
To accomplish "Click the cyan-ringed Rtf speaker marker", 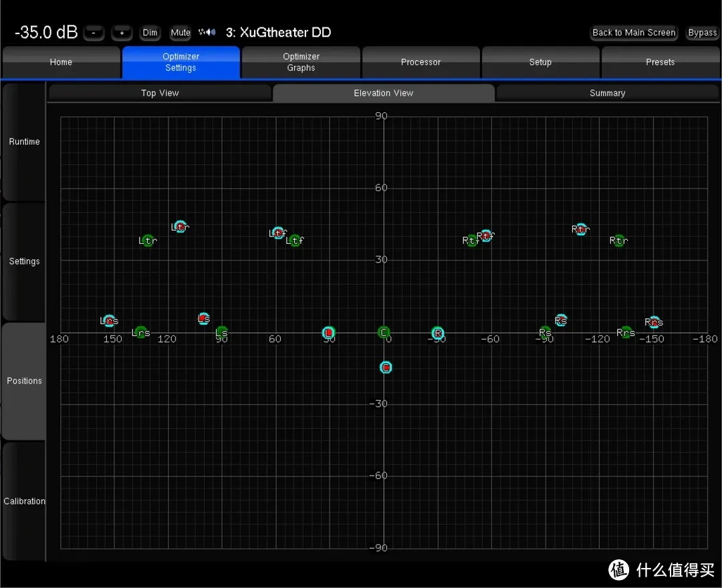I will (486, 236).
